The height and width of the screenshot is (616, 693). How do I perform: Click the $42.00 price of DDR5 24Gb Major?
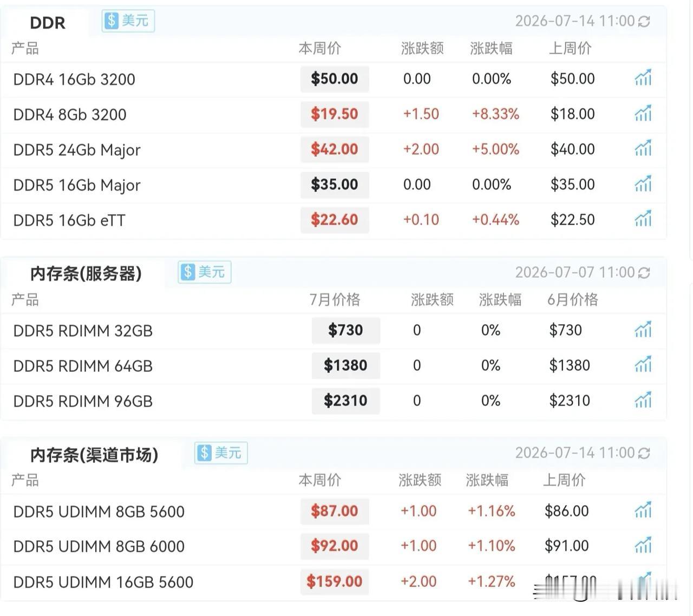pos(335,149)
